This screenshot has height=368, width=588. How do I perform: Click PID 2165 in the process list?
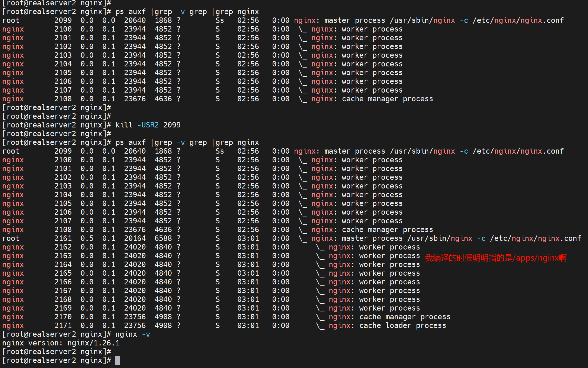tap(63, 273)
